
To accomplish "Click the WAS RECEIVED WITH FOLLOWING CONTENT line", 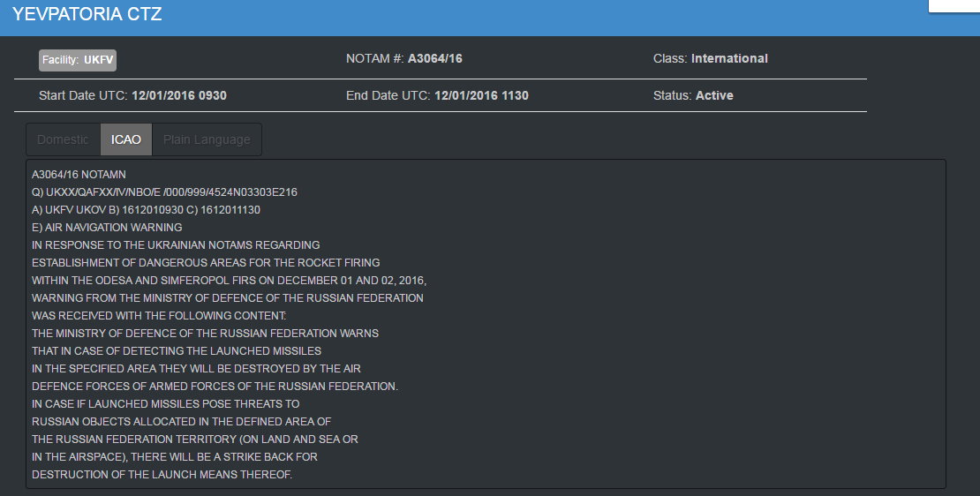I will coord(164,316).
